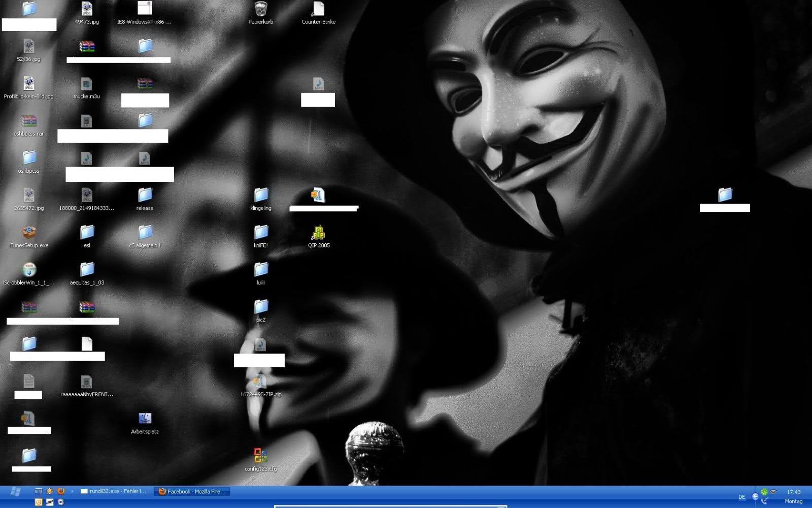Open the klingeling folder

(261, 196)
